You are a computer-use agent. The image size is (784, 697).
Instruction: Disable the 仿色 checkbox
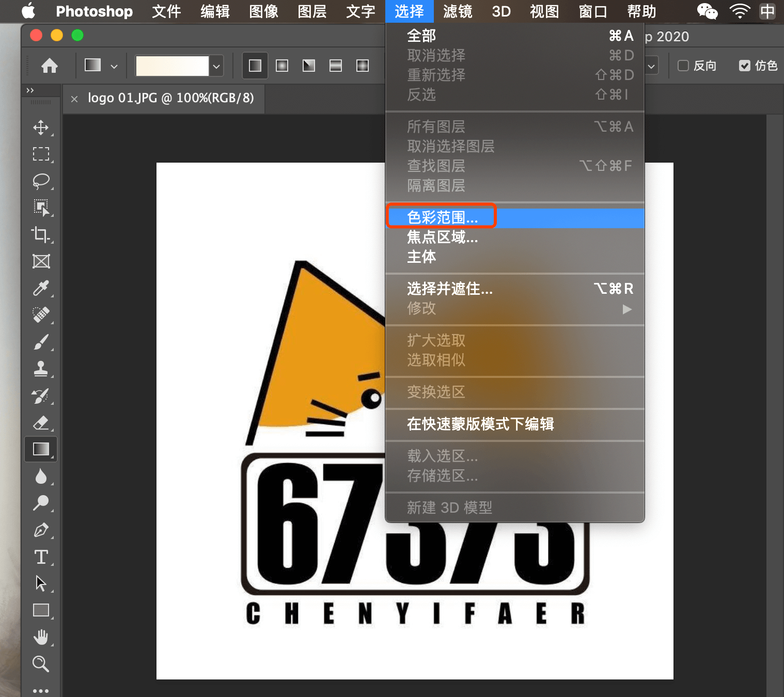pos(744,66)
